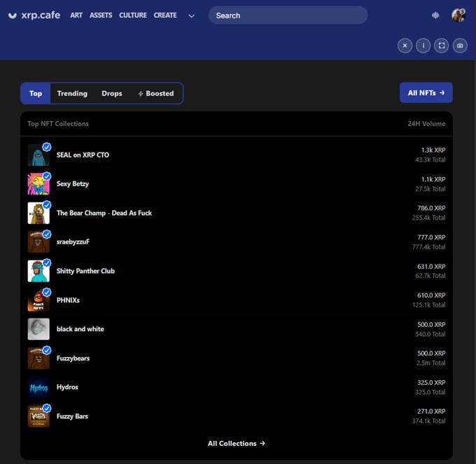This screenshot has height=464, width=476.
Task: Open the audio waveform icon in header
Action: pos(435,15)
